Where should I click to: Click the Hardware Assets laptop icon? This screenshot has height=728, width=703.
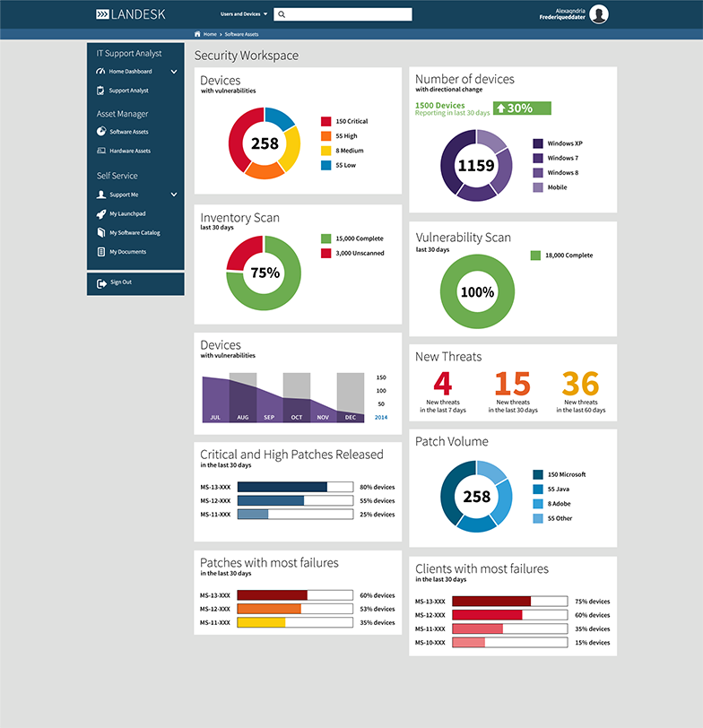click(x=101, y=151)
